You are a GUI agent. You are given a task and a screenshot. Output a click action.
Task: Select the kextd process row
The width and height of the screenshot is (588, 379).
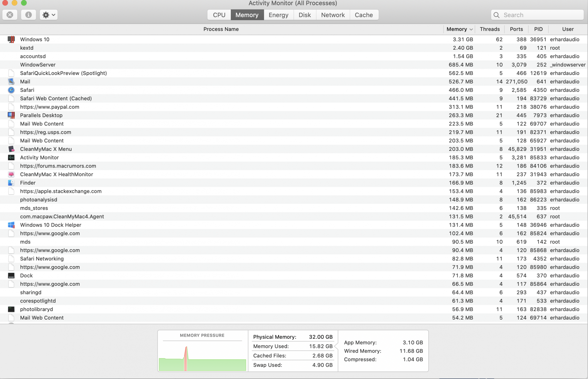[x=294, y=48]
